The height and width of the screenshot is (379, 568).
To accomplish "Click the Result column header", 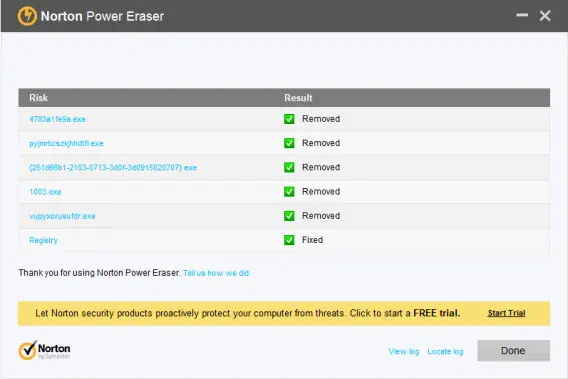I will [x=298, y=98].
